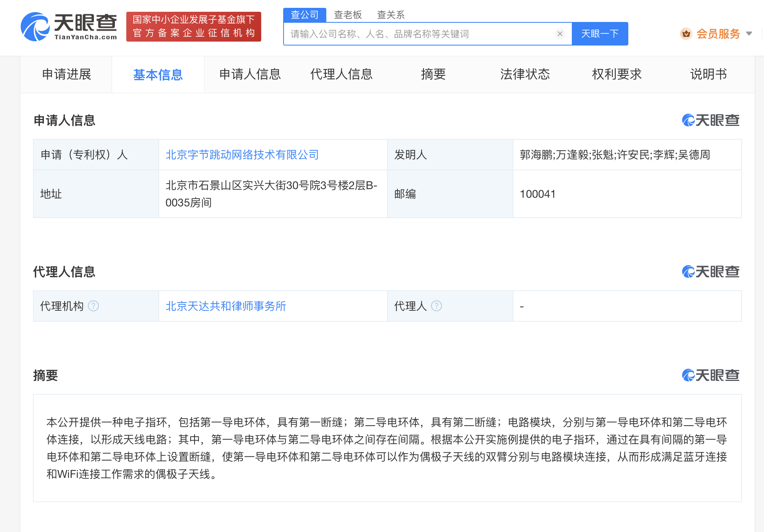Click help icon next to 代理人
Screen dimensions: 764x532
(437, 306)
